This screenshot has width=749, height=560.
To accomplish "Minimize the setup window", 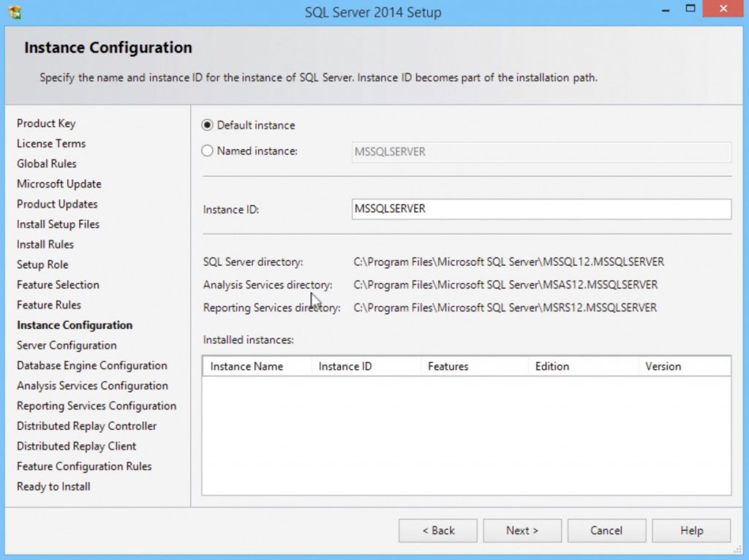I will pyautogui.click(x=666, y=10).
